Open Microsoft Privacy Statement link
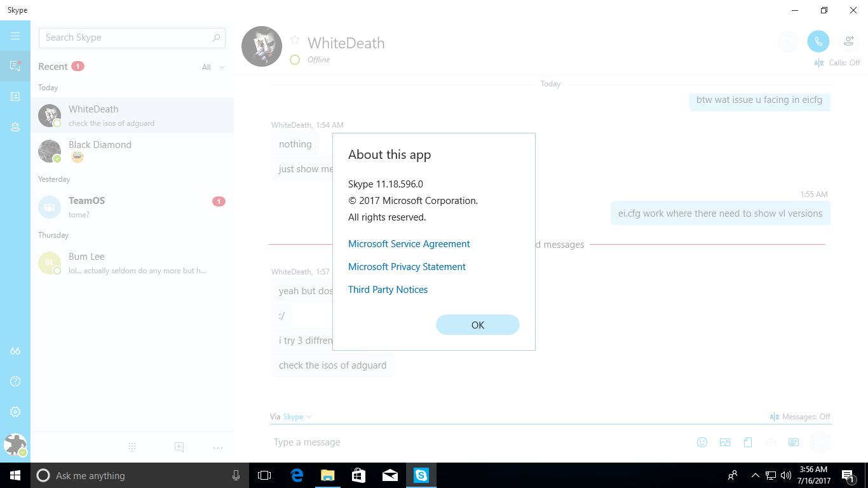The width and height of the screenshot is (868, 488). tap(407, 267)
